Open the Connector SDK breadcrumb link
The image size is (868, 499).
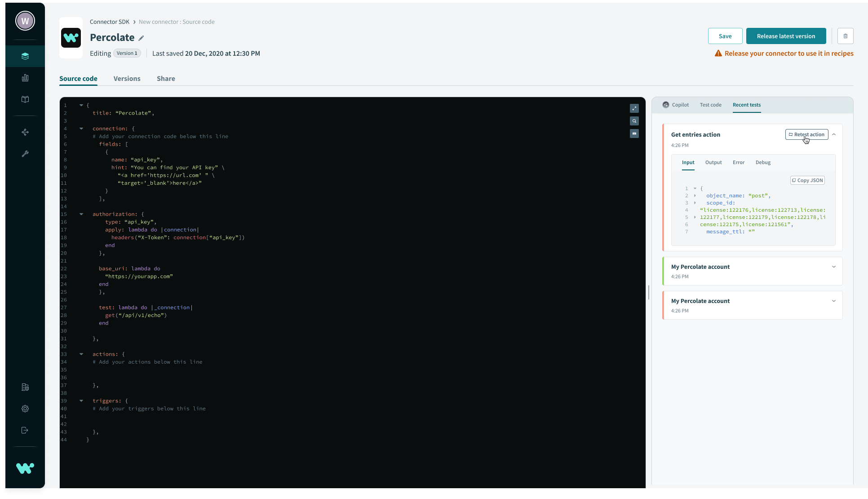pyautogui.click(x=110, y=22)
